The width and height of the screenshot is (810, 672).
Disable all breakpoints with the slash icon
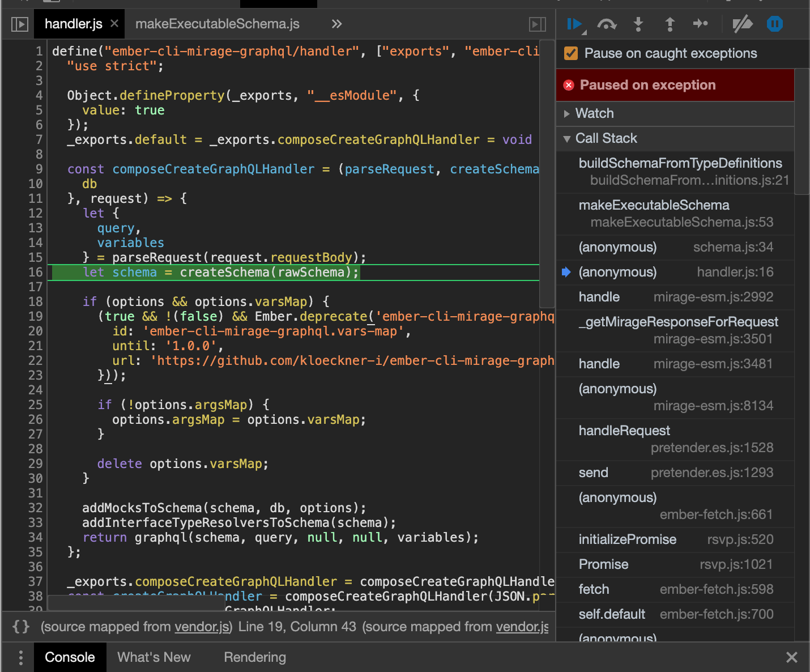point(742,24)
